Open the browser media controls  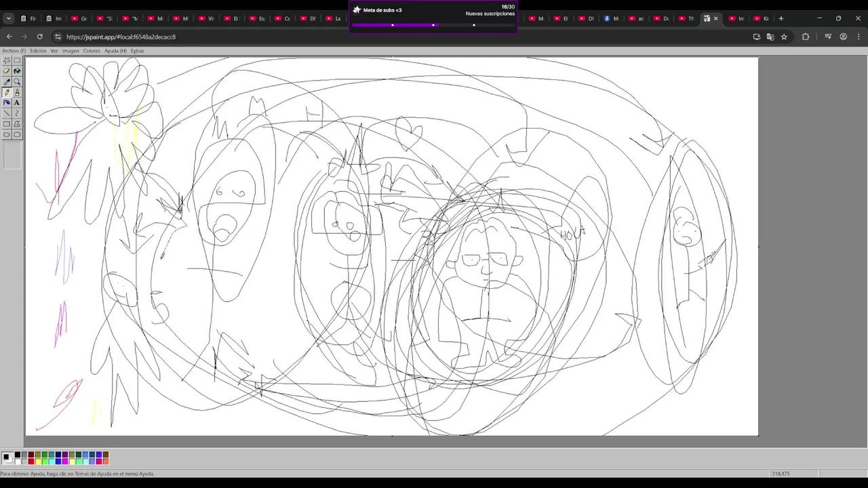[828, 37]
